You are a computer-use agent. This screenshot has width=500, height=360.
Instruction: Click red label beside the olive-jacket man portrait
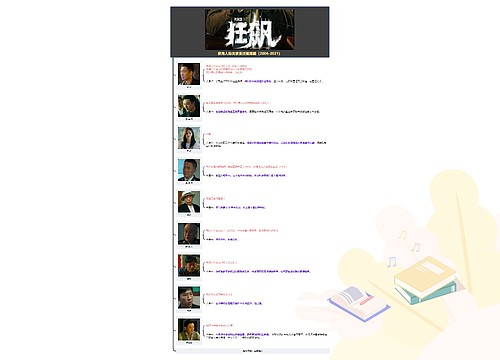(219, 325)
